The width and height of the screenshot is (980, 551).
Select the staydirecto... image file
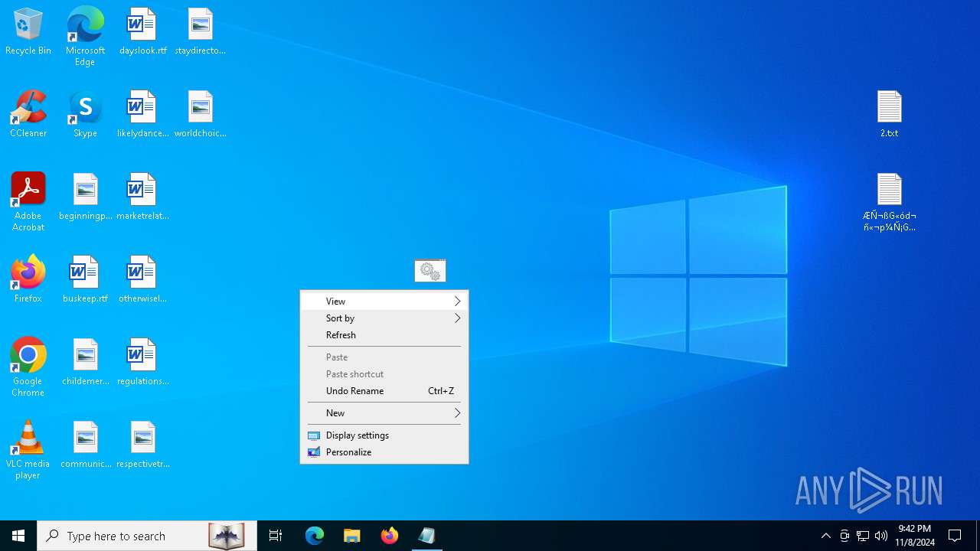coord(200,32)
